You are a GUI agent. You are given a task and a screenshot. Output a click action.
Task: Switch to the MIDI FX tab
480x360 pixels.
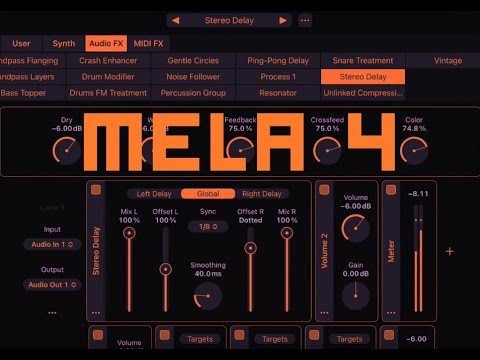pyautogui.click(x=148, y=44)
